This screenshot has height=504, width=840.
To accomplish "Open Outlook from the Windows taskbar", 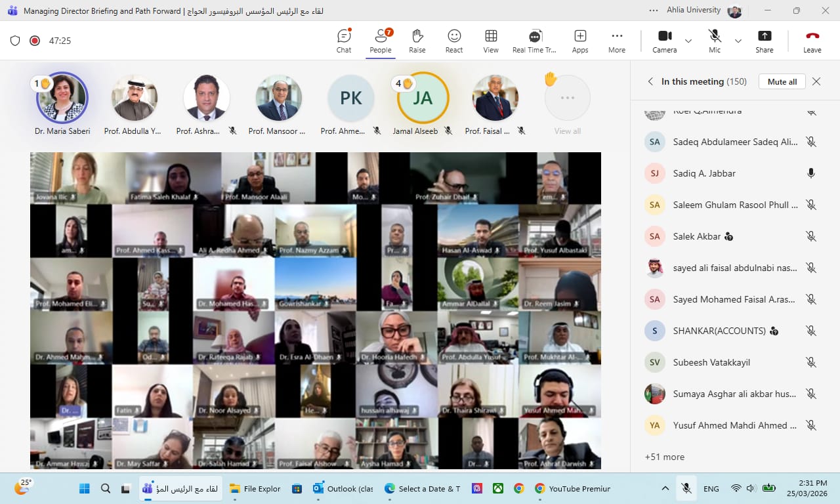I will point(343,488).
